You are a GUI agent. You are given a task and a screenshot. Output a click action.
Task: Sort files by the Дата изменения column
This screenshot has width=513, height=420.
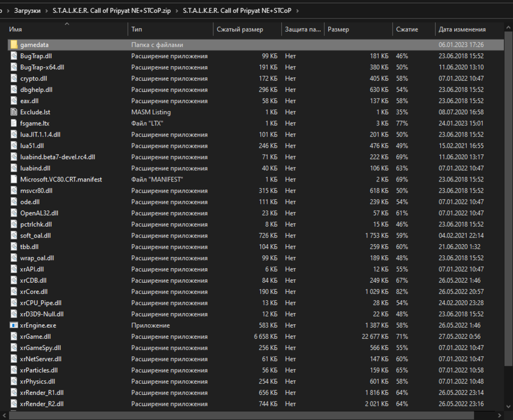pos(462,29)
